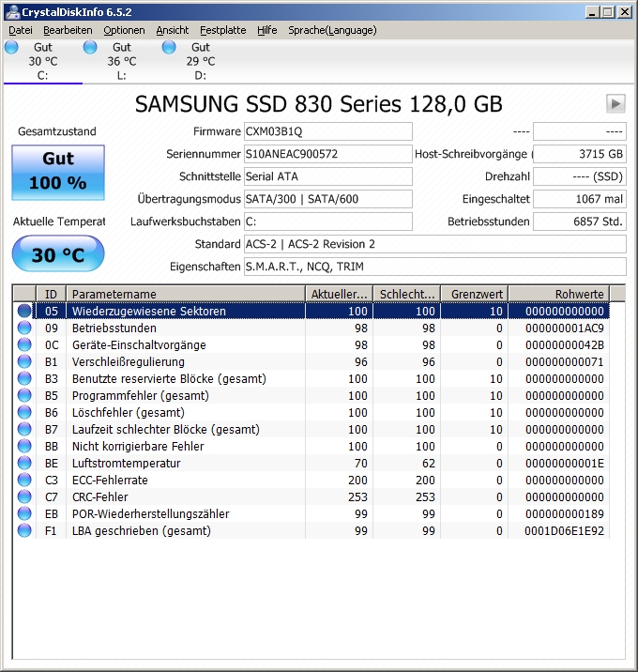The height and width of the screenshot is (672, 638).
Task: Click status orb of Löschfehler row
Action: pyautogui.click(x=24, y=412)
